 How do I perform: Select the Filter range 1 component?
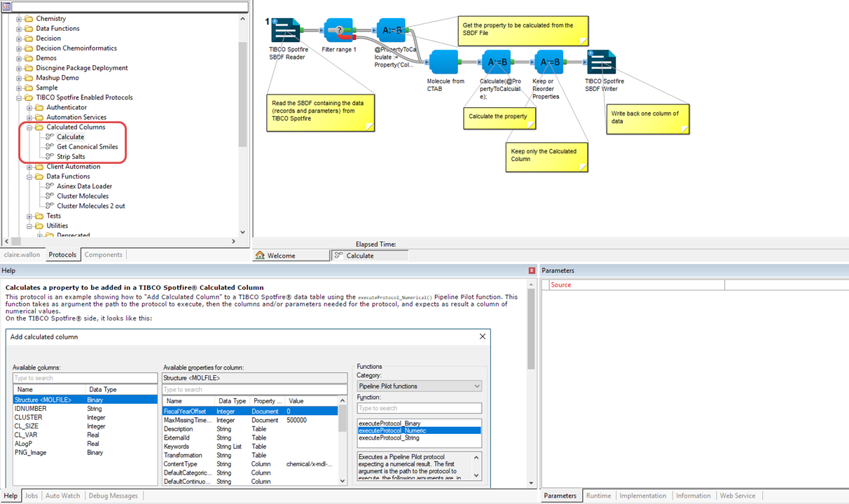[339, 31]
